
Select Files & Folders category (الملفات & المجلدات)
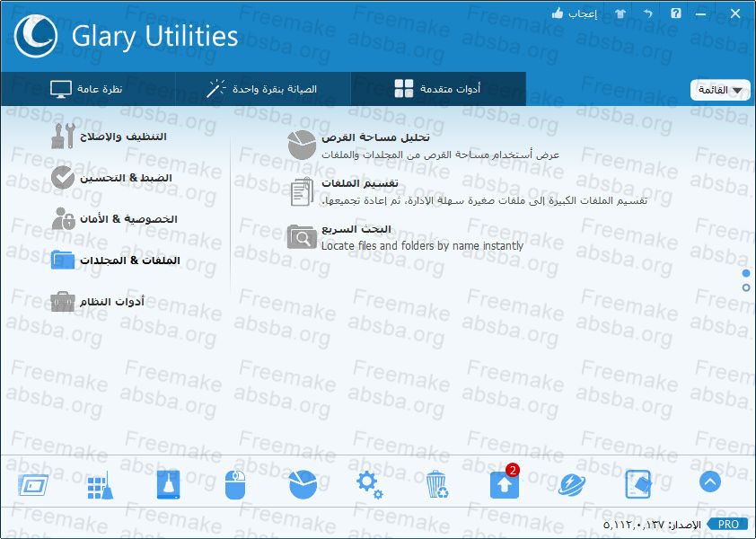tap(116, 261)
